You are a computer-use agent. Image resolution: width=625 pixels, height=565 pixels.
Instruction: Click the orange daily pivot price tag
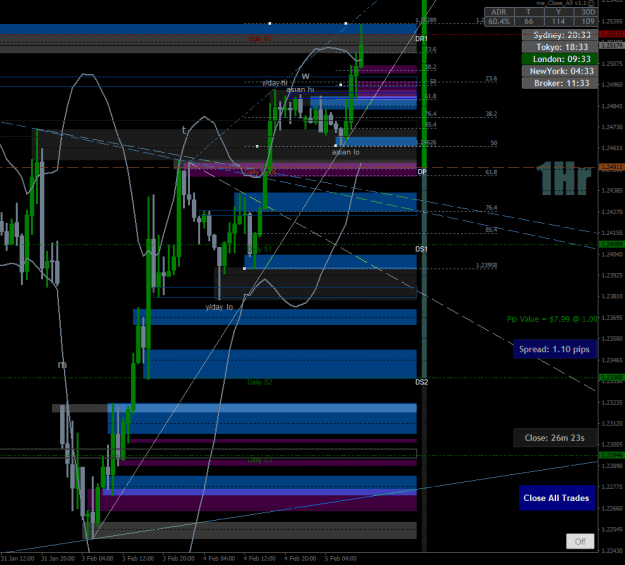612,167
